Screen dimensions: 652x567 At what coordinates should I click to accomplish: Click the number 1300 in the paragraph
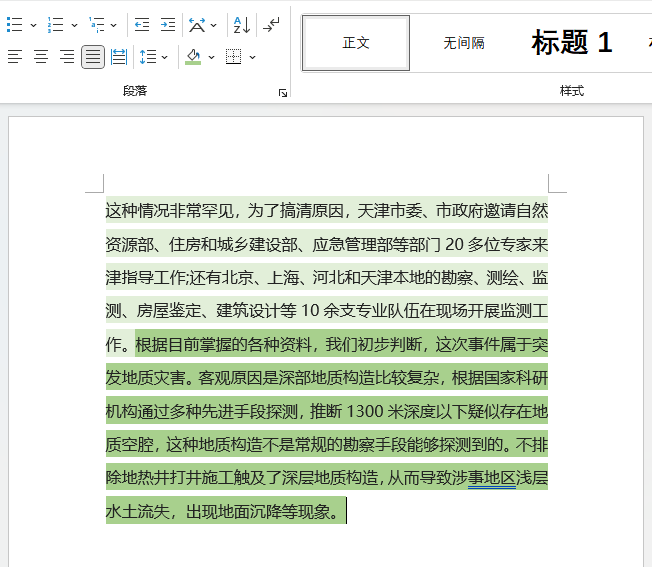pyautogui.click(x=365, y=412)
